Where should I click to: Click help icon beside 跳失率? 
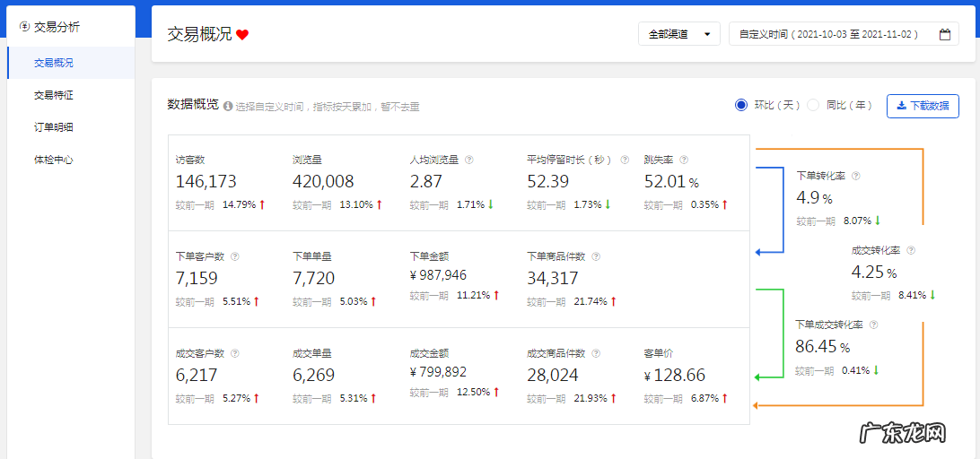click(x=684, y=160)
